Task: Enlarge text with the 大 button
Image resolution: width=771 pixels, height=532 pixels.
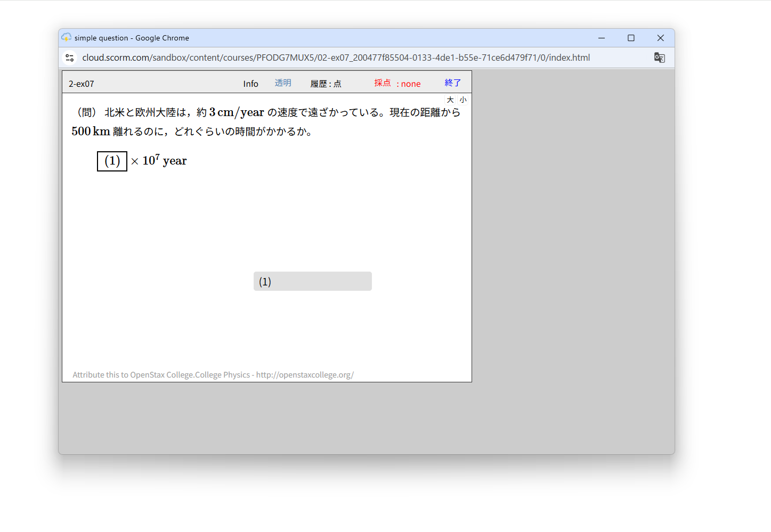Action: point(450,100)
